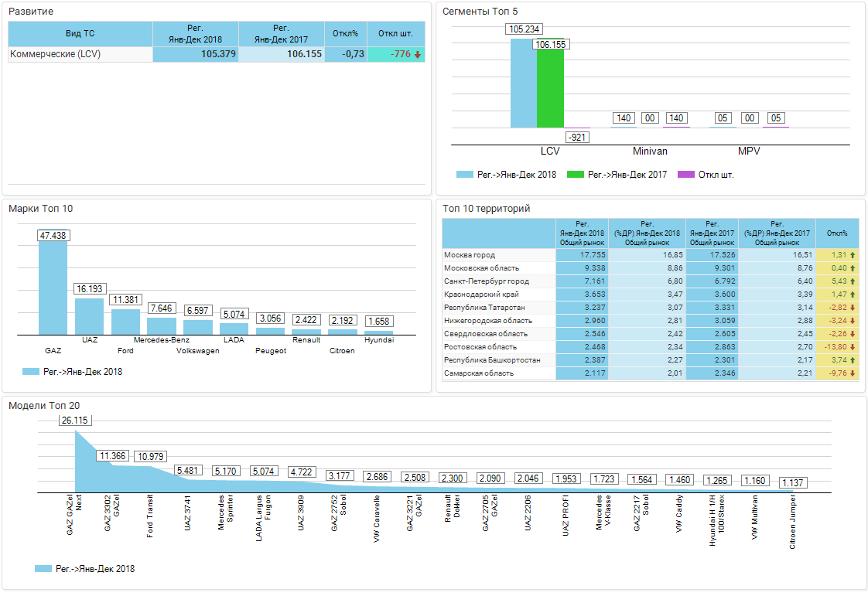Screen dimensions: 868x613
Task: Select the 26.115 data label for GAZ GAZel Next
Action: click(75, 421)
